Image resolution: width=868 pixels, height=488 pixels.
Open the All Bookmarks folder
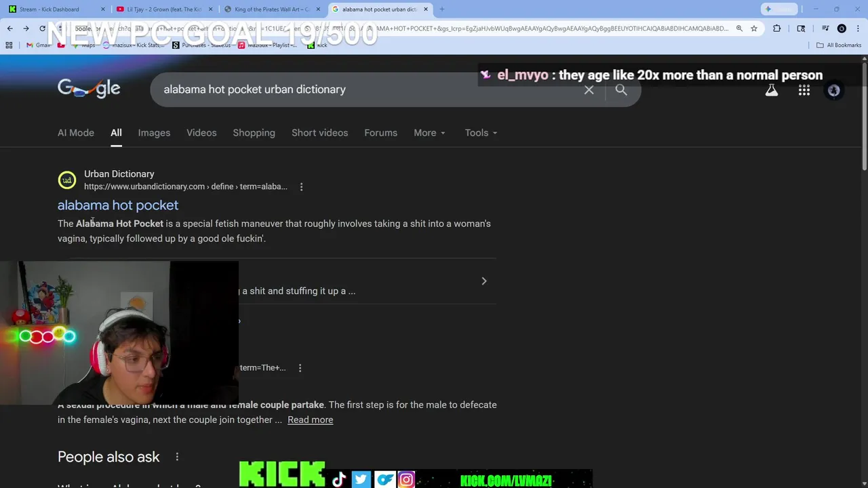pos(839,45)
